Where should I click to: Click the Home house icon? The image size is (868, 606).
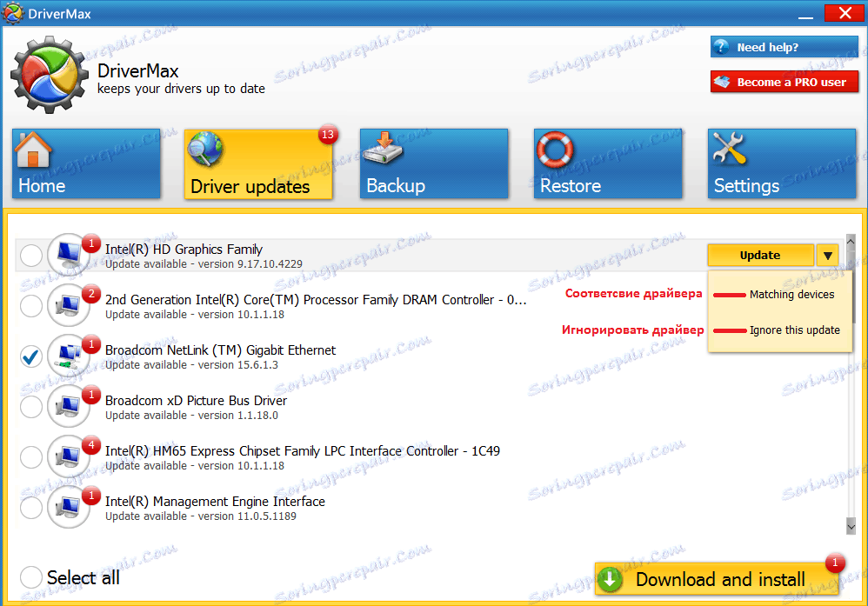click(x=33, y=150)
